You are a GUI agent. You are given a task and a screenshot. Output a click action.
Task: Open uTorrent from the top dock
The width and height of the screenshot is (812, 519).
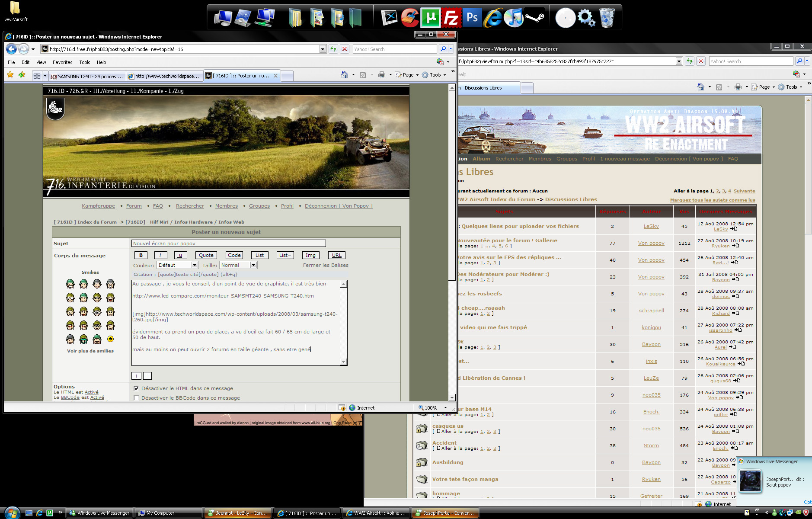point(431,18)
